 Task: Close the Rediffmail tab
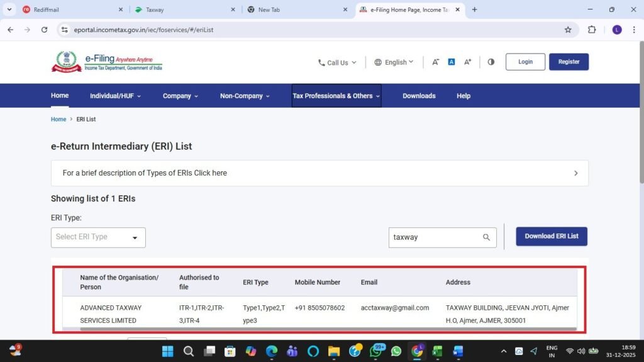tap(120, 9)
